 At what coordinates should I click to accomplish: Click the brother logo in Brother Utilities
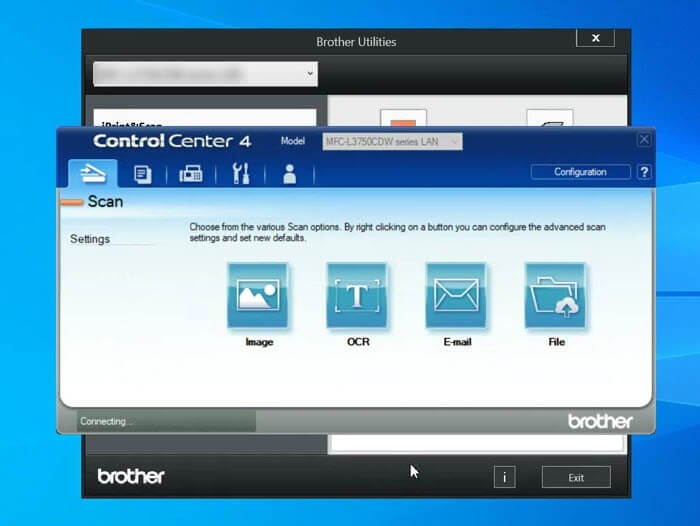(x=131, y=476)
